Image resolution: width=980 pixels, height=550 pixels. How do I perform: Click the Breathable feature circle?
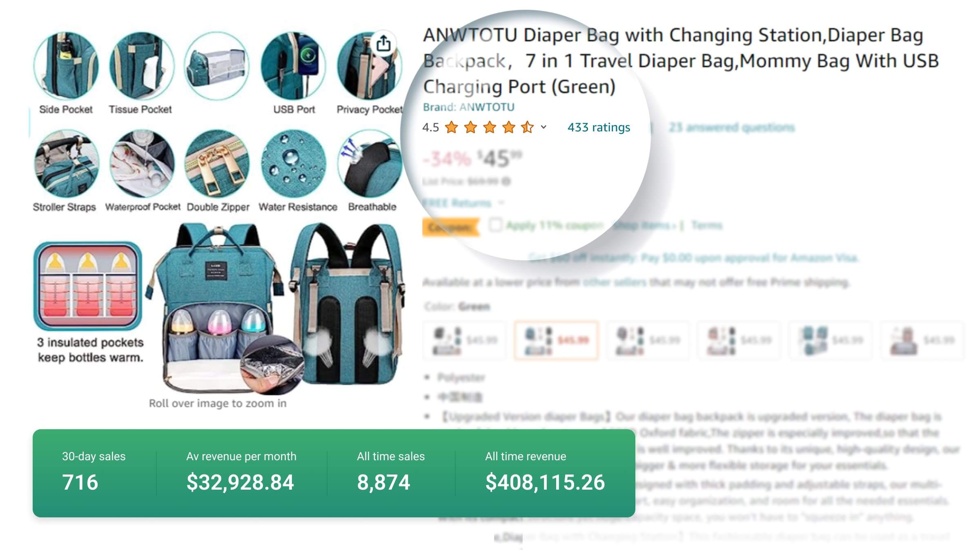point(370,164)
